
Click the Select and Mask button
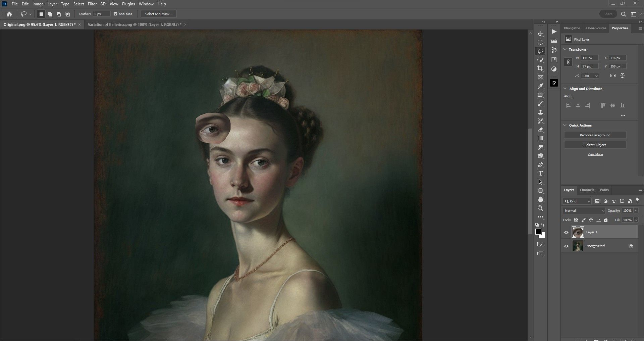[159, 14]
